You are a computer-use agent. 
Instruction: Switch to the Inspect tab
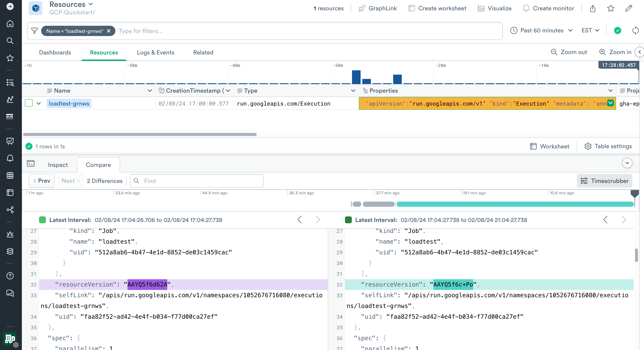58,165
